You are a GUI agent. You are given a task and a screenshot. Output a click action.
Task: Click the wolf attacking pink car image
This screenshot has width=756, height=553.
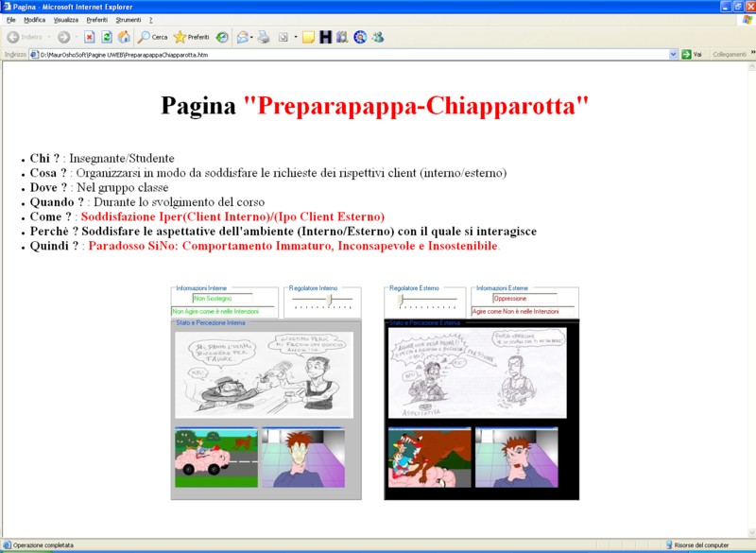click(x=430, y=458)
